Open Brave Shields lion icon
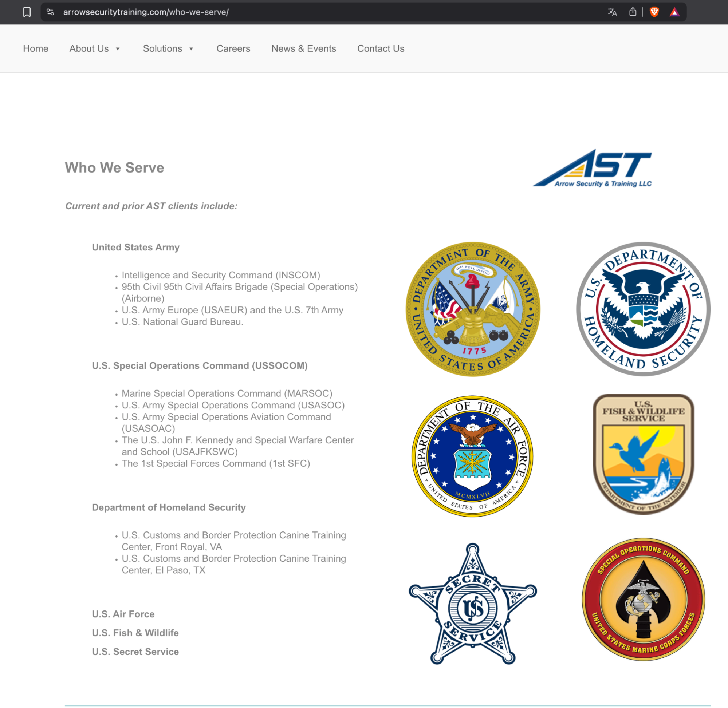The height and width of the screenshot is (708, 728). pyautogui.click(x=654, y=12)
